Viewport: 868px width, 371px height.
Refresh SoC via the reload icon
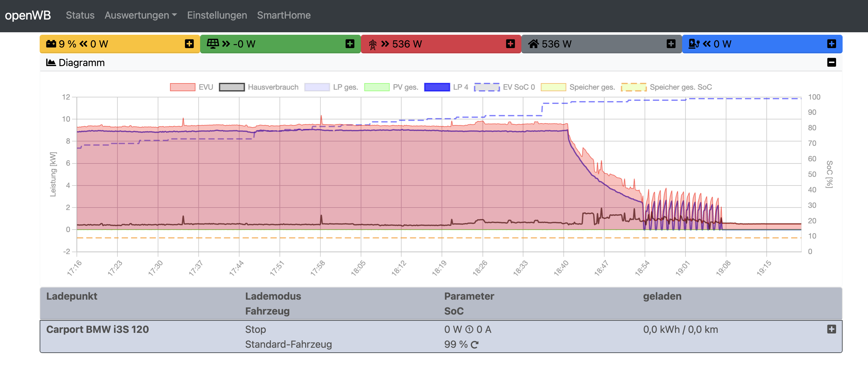pos(475,345)
